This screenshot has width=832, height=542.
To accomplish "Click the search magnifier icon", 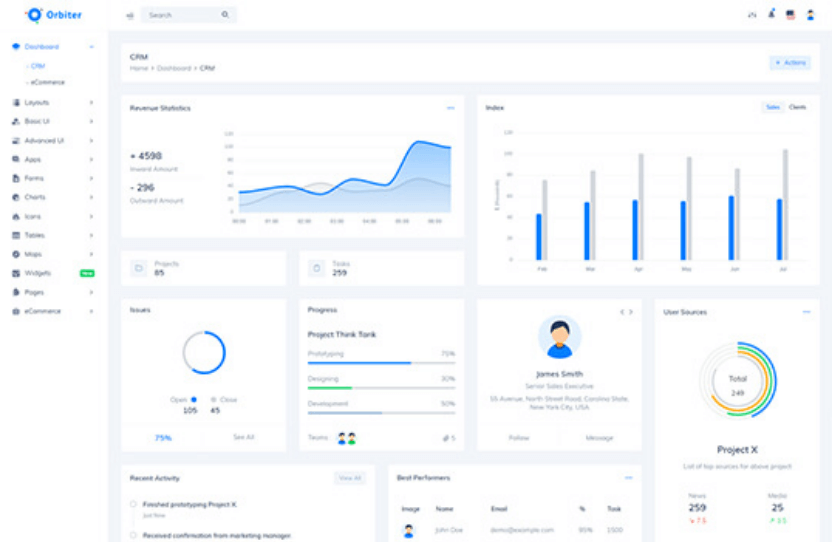I will point(226,15).
